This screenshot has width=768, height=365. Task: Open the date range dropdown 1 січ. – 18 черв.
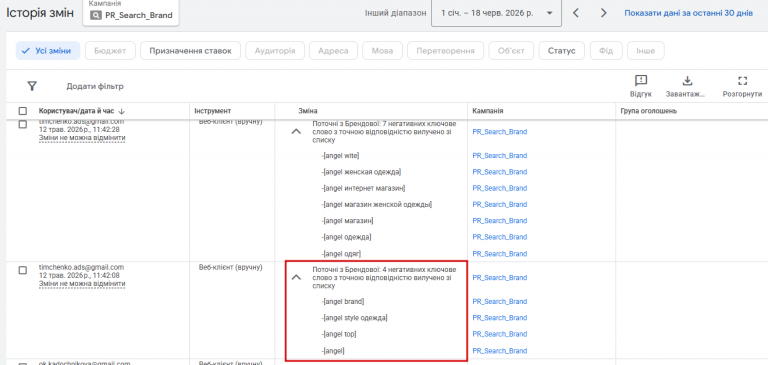[496, 13]
